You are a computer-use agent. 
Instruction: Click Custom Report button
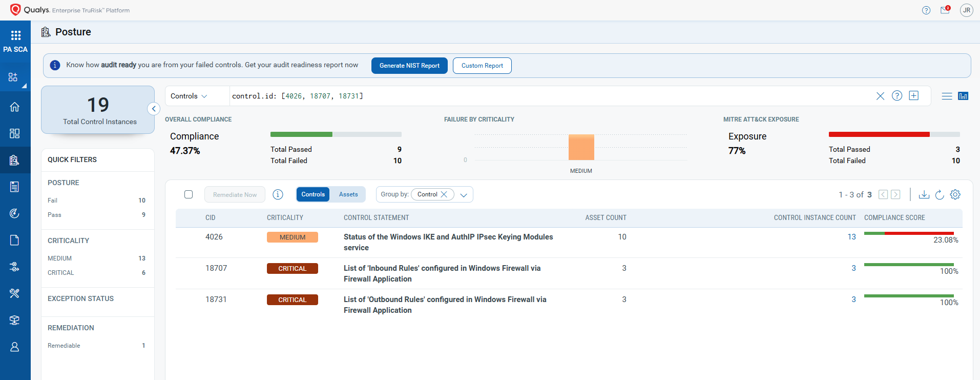tap(482, 66)
